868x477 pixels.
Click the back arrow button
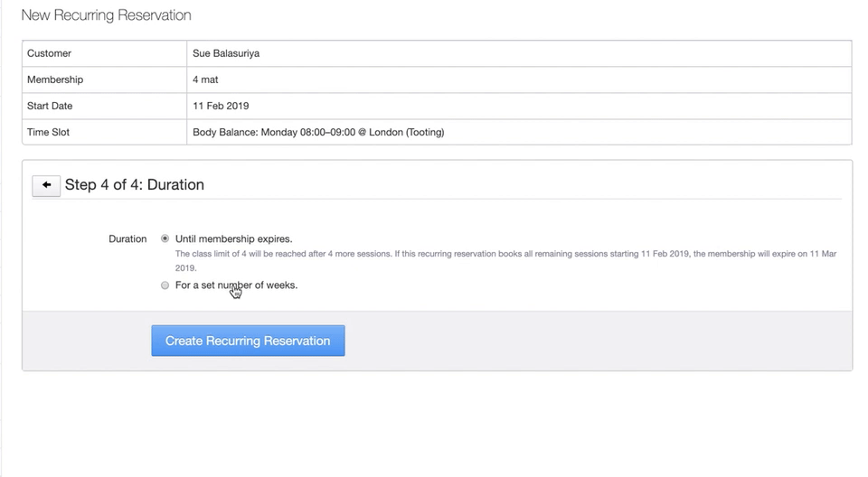(x=46, y=185)
